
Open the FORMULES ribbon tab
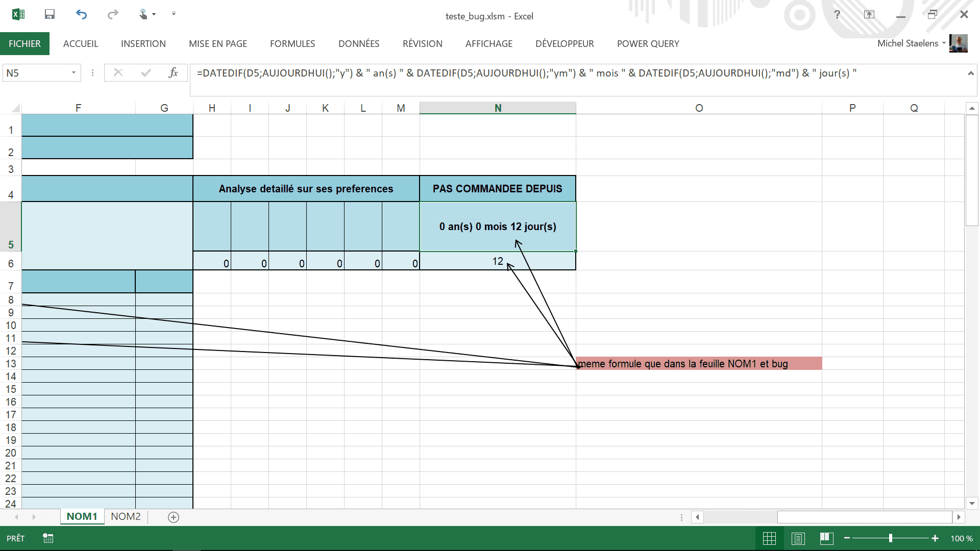click(x=292, y=44)
